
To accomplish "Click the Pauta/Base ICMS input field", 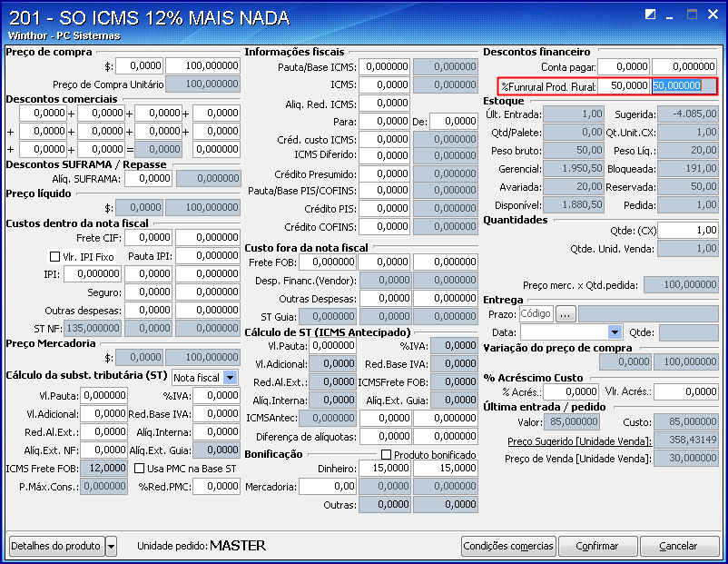I will (x=385, y=67).
